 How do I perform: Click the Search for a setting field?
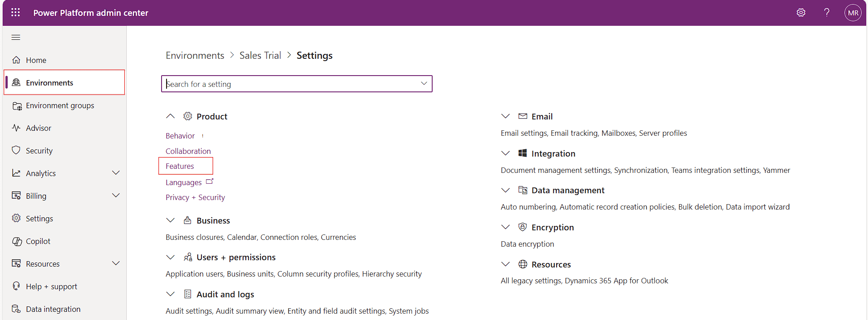[x=290, y=84]
